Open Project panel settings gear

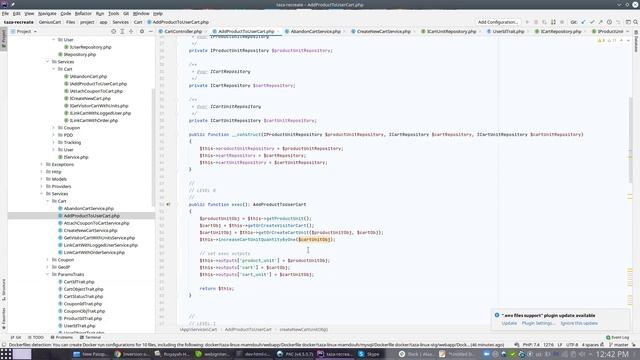click(x=142, y=31)
